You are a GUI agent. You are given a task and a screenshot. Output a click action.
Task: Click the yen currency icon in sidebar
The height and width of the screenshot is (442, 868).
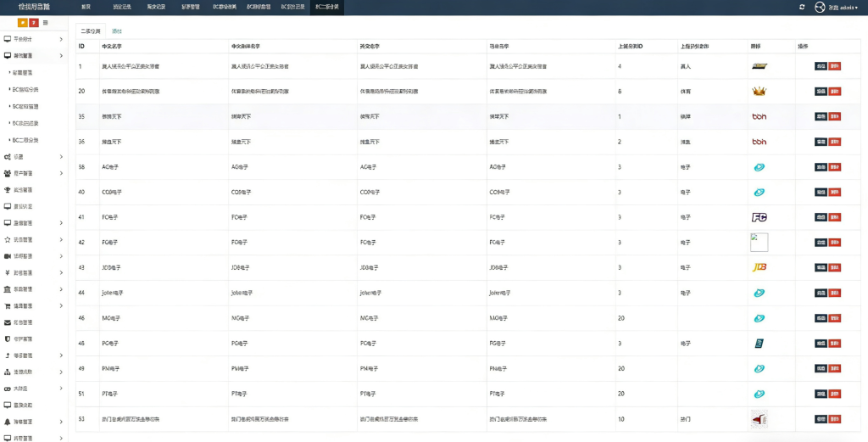pos(7,272)
